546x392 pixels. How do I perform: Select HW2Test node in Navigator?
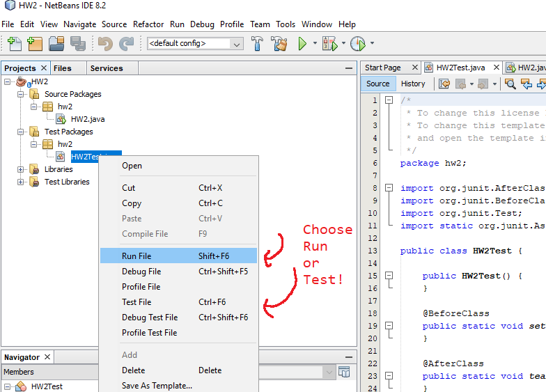pos(47,386)
